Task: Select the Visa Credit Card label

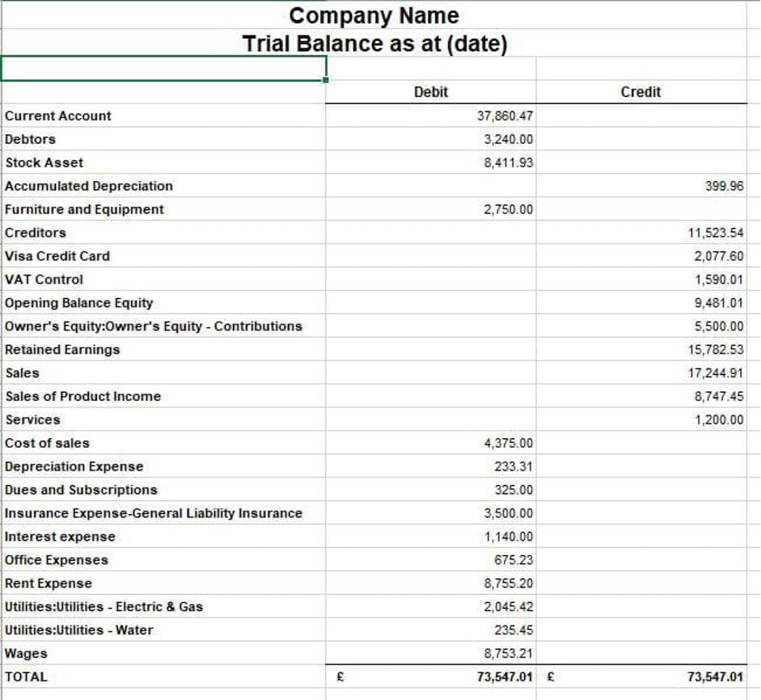Action: [57, 256]
